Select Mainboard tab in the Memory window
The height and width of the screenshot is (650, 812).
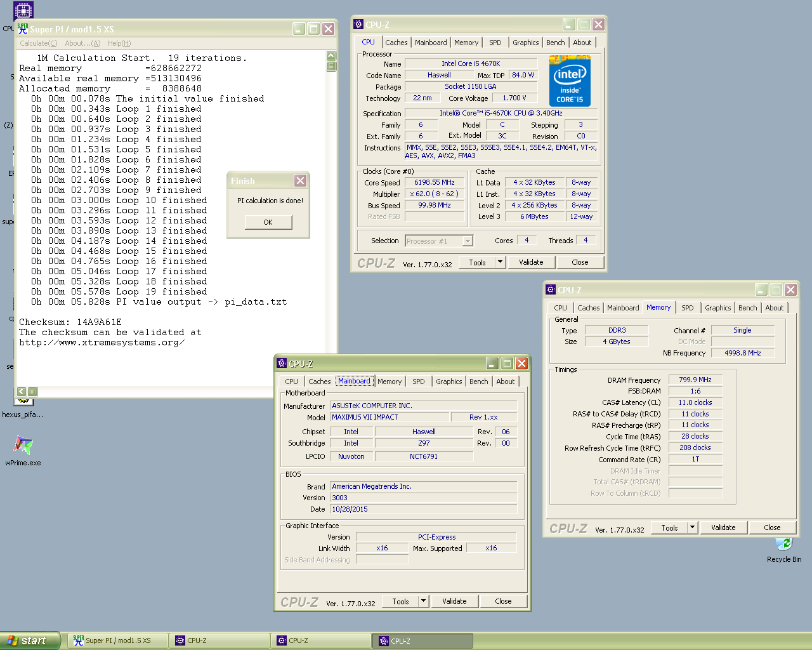(623, 308)
